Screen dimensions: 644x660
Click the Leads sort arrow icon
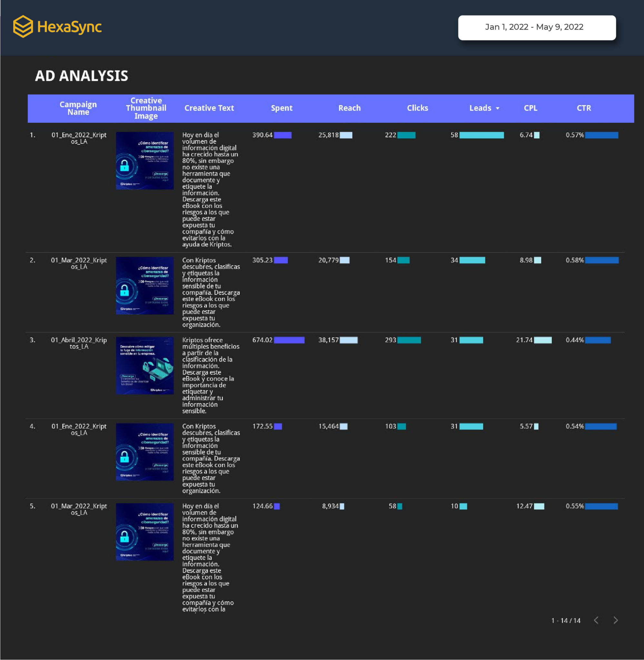pos(497,108)
